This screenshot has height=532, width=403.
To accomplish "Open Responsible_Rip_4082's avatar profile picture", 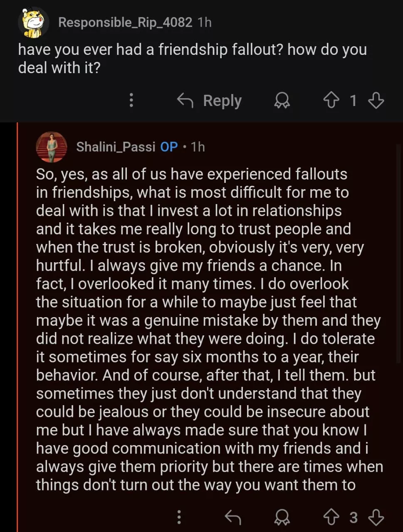I will pos(33,23).
